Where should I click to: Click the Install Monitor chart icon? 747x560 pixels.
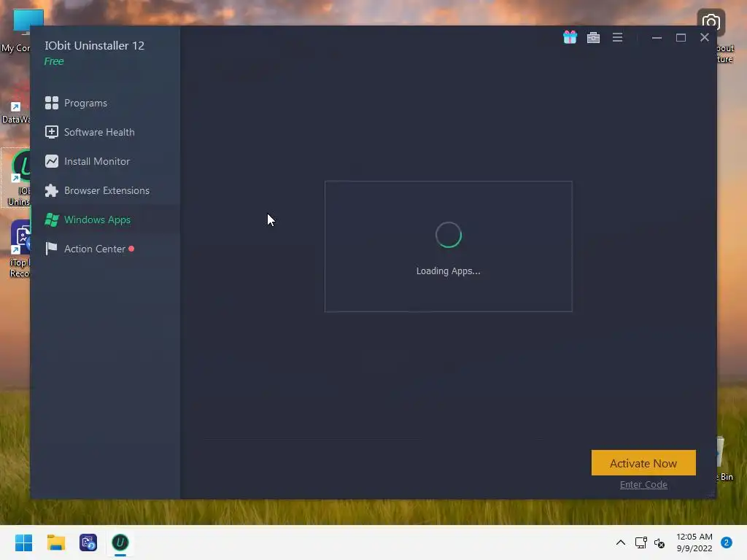point(52,161)
